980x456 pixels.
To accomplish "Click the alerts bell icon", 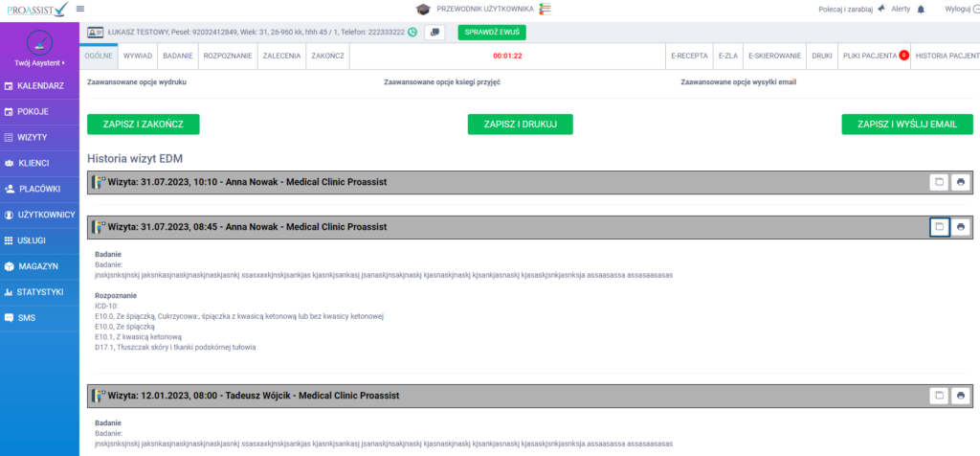I will click(921, 10).
